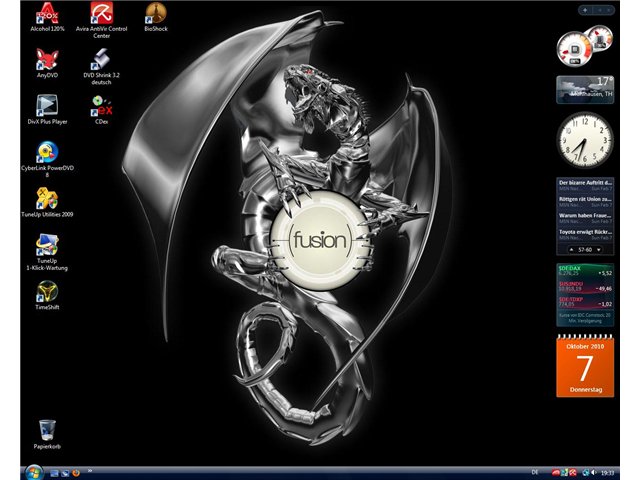Image resolution: width=640 pixels, height=480 pixels.
Task: Open the Papierkorb recycle bin
Action: tap(47, 434)
